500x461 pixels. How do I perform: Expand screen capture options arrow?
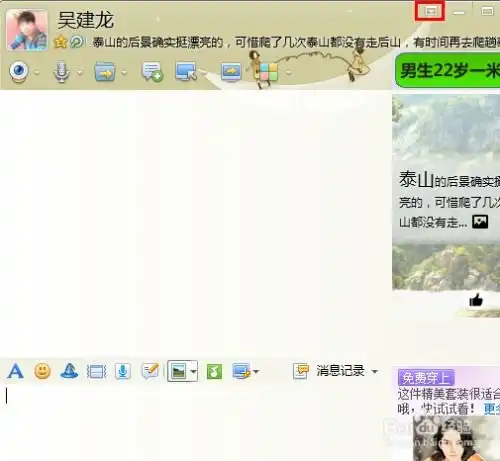256,371
